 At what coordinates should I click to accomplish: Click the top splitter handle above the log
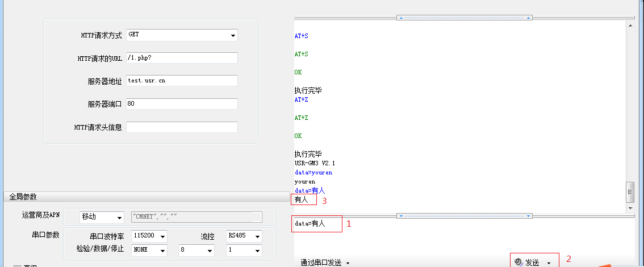(464, 18)
